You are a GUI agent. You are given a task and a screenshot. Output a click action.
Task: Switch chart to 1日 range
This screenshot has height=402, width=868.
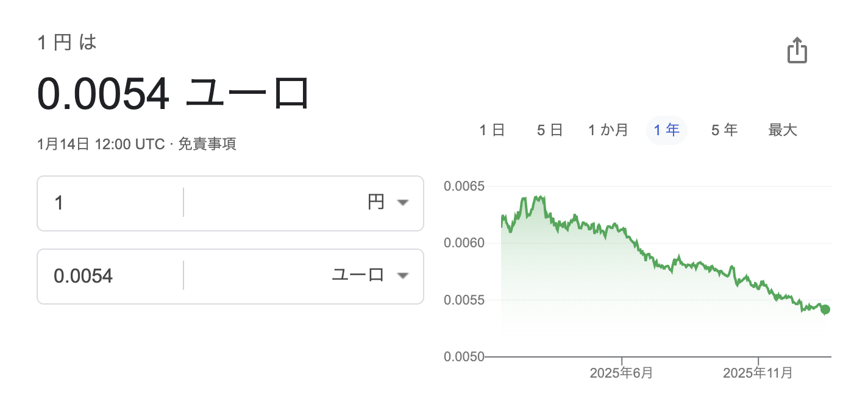(x=492, y=130)
